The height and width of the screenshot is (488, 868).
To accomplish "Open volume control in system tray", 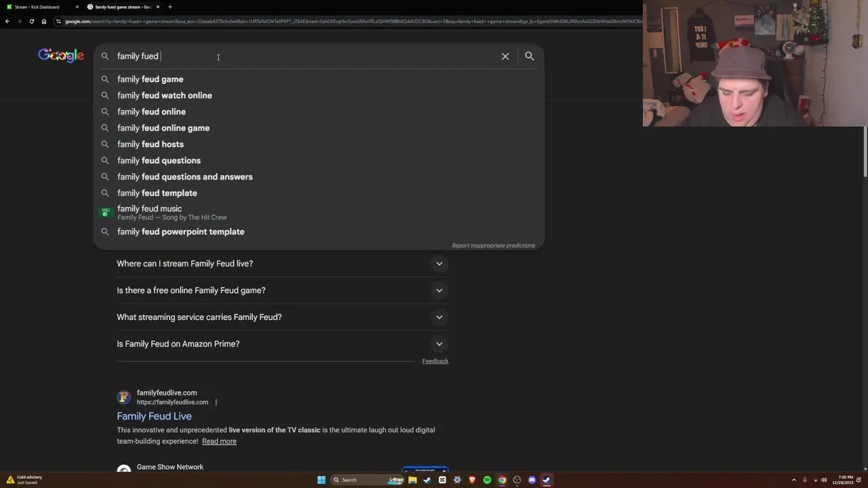I will 824,480.
